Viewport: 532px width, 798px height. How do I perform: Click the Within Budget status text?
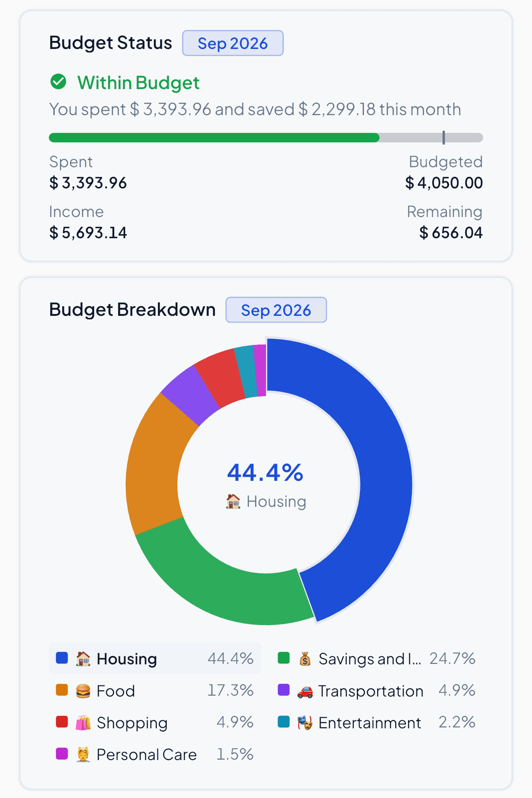(139, 82)
